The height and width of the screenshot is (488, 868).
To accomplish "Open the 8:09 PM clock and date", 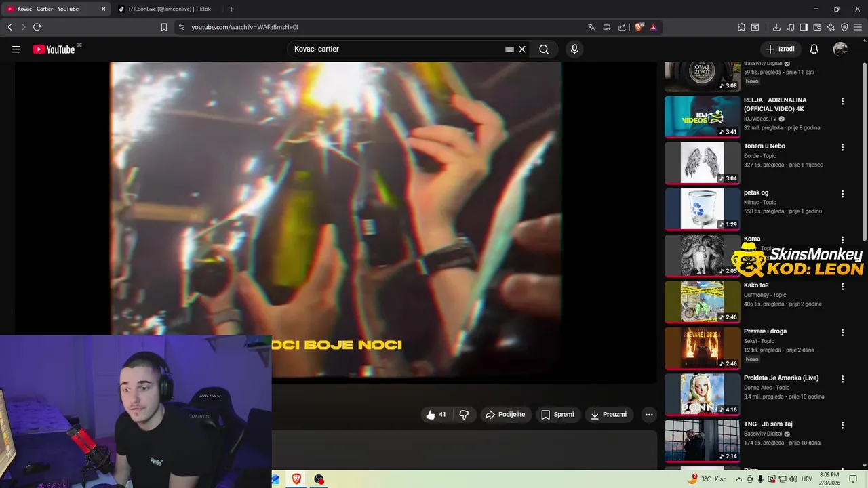I will click(x=829, y=479).
